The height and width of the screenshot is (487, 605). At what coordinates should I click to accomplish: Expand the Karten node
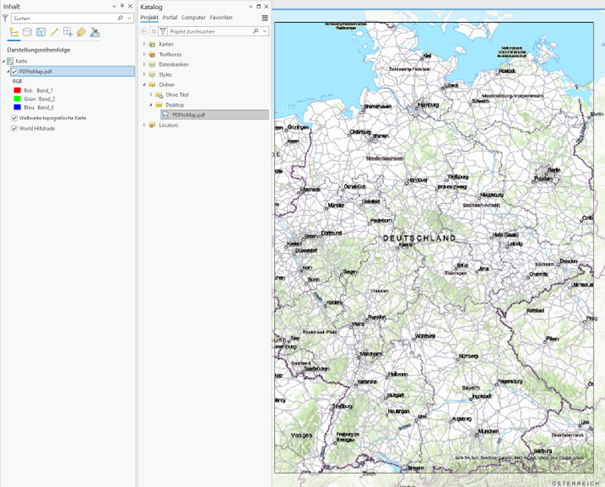click(x=144, y=44)
